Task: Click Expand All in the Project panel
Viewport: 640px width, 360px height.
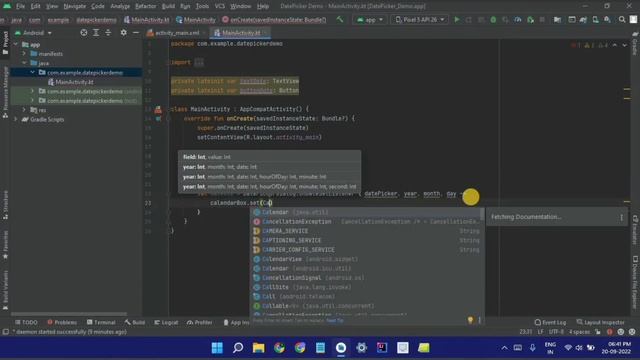Action: point(96,33)
